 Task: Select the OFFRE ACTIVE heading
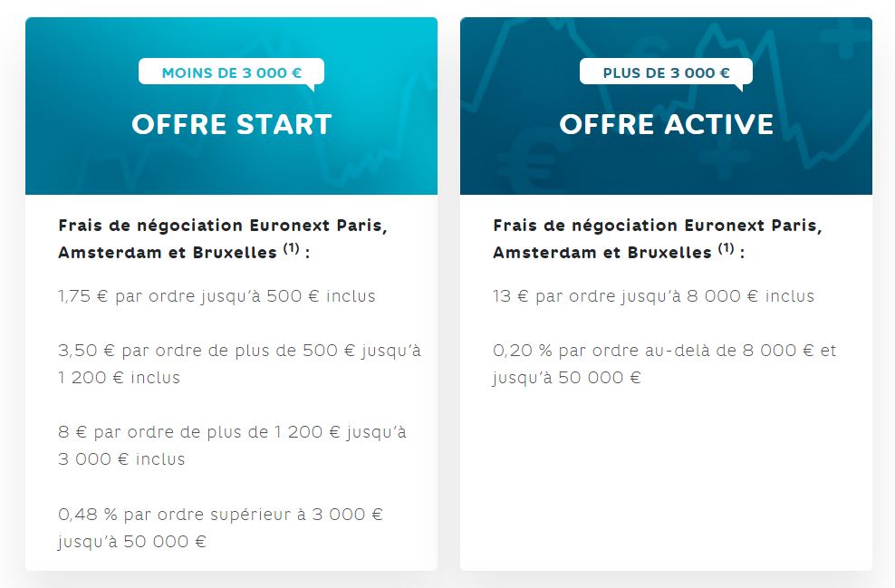666,124
